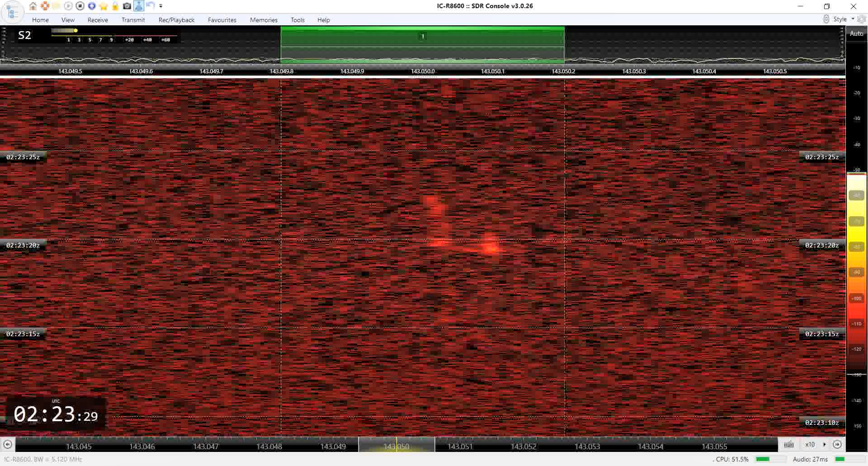Maximize or restore the SDR Console window
The width and height of the screenshot is (868, 466).
coord(827,6)
